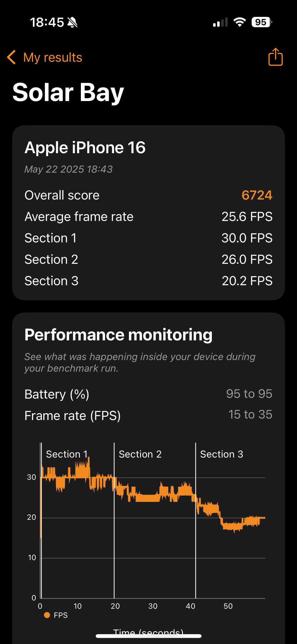This screenshot has height=644, width=297.
Task: Tap the back chevron icon
Action: click(x=12, y=57)
